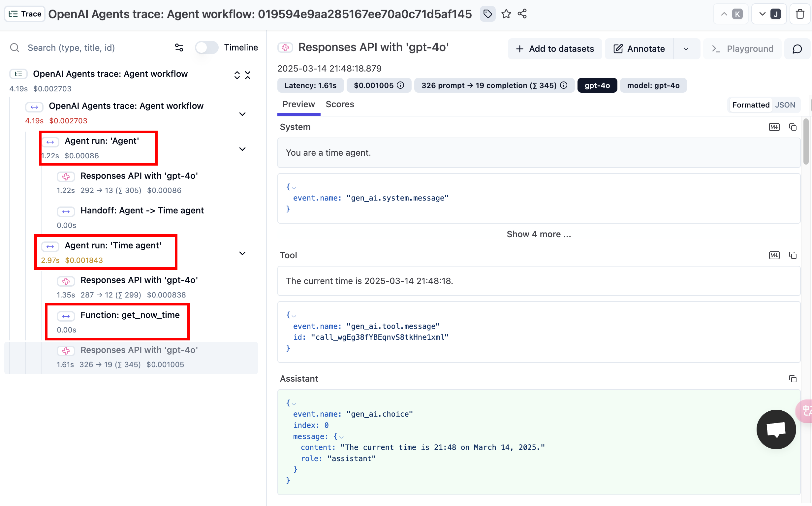Open the Playground button

point(742,49)
